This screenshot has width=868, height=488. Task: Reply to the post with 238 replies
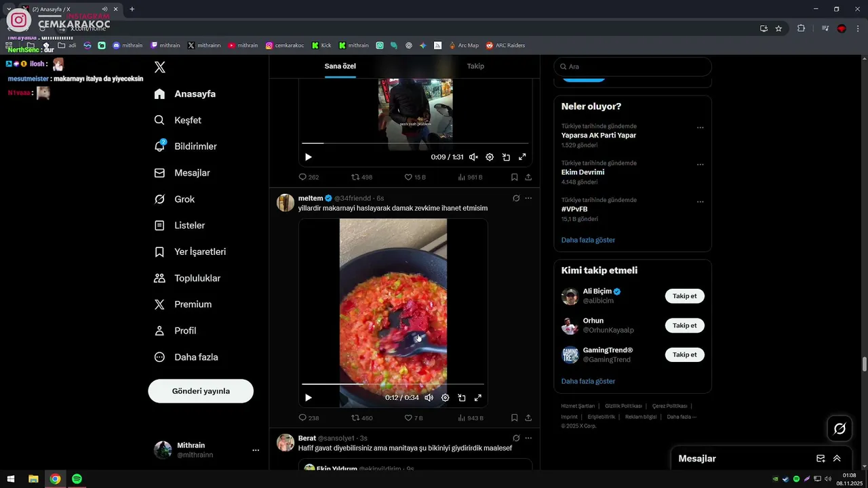pos(309,418)
